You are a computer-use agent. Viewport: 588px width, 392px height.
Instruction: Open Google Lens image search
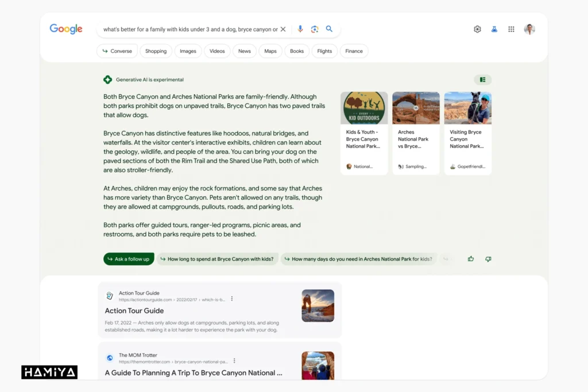(315, 29)
